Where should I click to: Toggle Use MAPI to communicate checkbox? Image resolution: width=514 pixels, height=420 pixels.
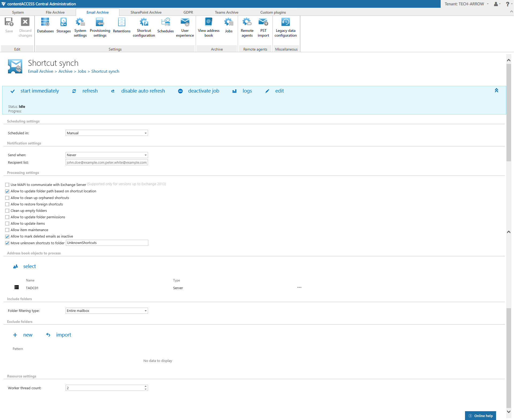(x=7, y=185)
